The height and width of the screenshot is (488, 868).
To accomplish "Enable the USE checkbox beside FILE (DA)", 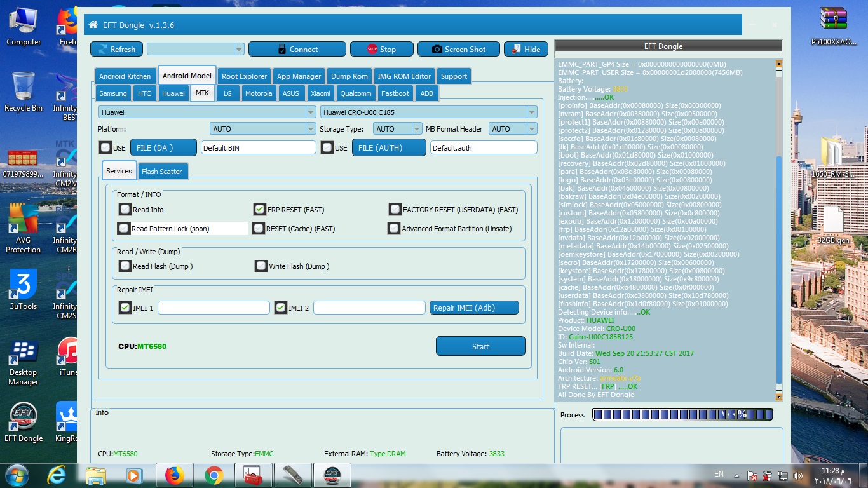I will (105, 147).
